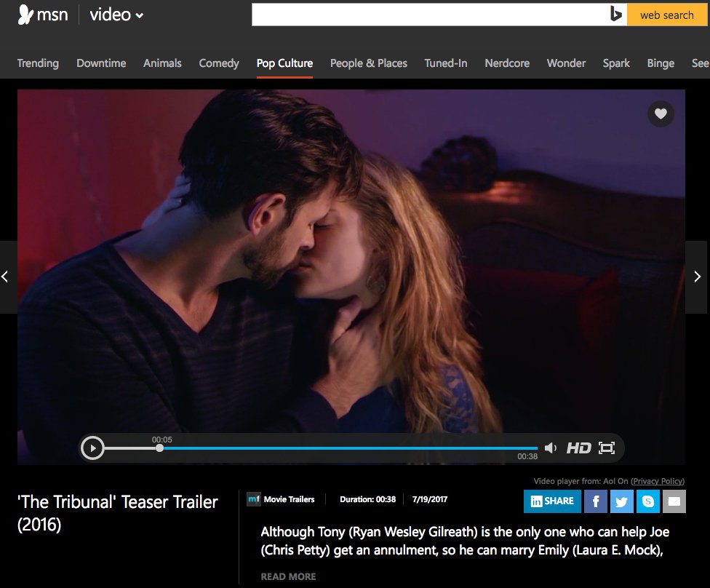Switch to the Wonder tab
The image size is (710, 588).
click(x=566, y=63)
